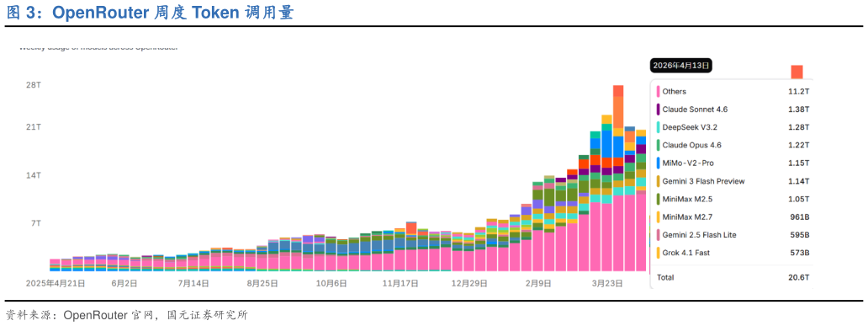The height and width of the screenshot is (326, 868).
Task: Select the MiniMax M2.7 label
Action: [x=686, y=216]
